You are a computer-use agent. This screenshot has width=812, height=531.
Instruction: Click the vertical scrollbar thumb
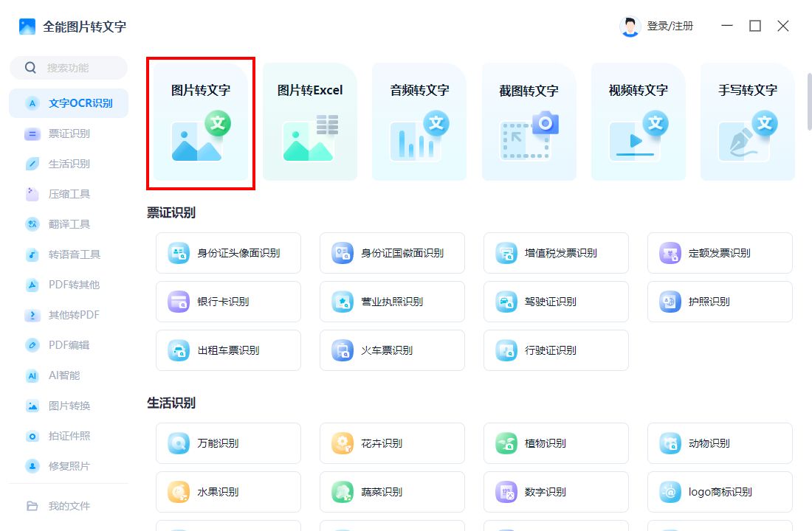tap(809, 102)
